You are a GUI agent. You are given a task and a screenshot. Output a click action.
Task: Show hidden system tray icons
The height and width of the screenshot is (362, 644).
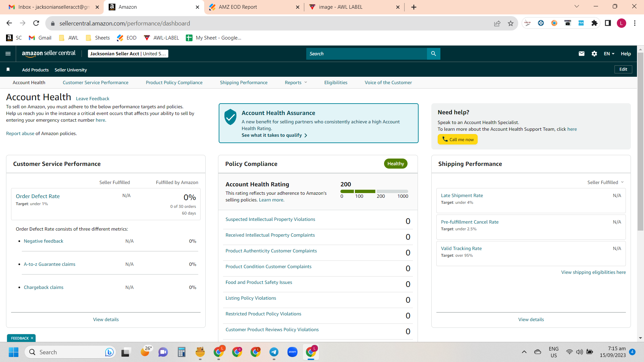click(x=524, y=352)
